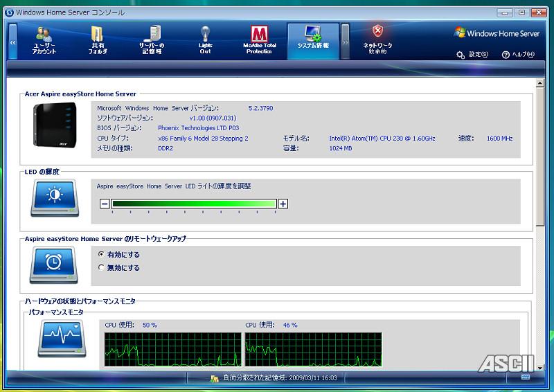Decrease LED brightness with minus button
Screen dimensions: 554x392
tap(105, 204)
